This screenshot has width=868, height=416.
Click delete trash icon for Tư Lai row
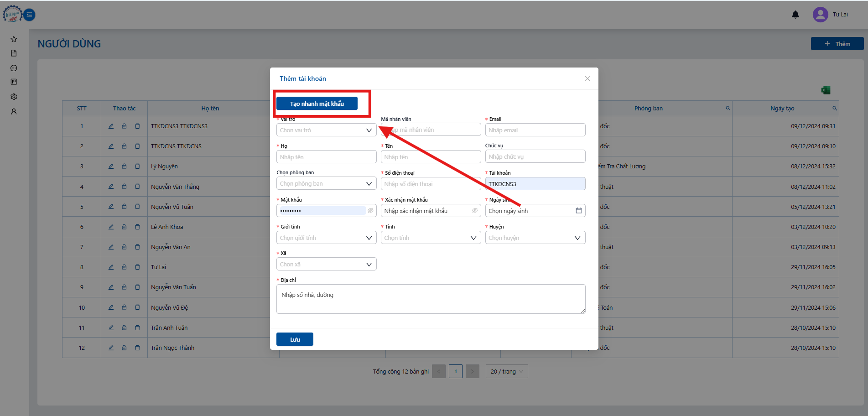[137, 267]
